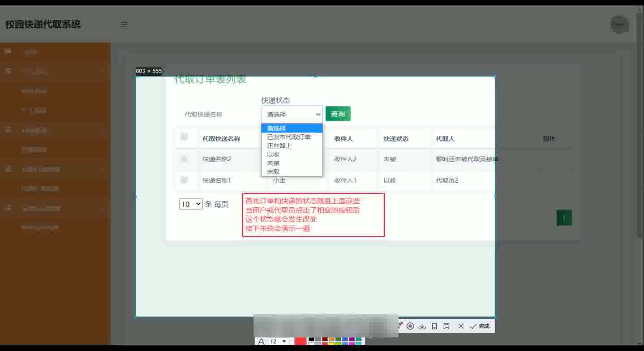This screenshot has height=351, width=644.
Task: Click the 代取人 column header
Action: (445, 139)
